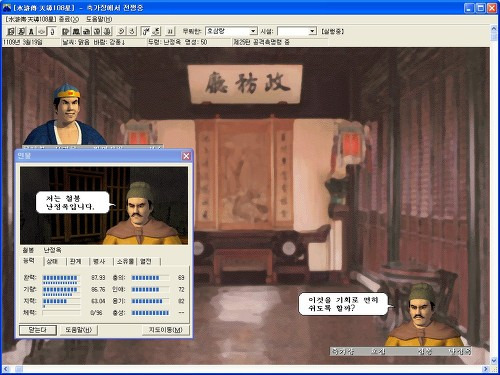Screen dimensions: 500x375
Task: Switch to the 소유물 tab
Action: (x=125, y=261)
